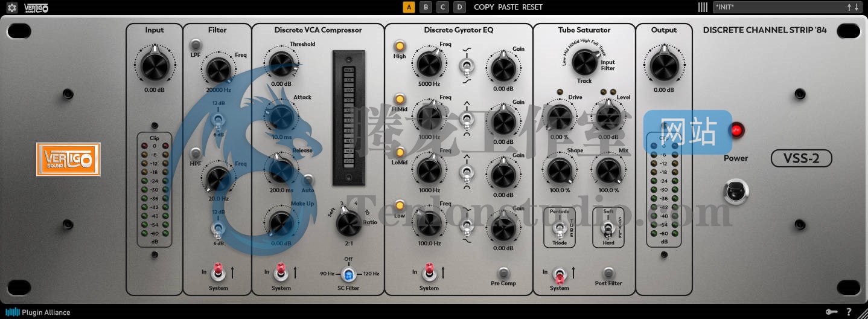Click the key license icon

point(831,312)
